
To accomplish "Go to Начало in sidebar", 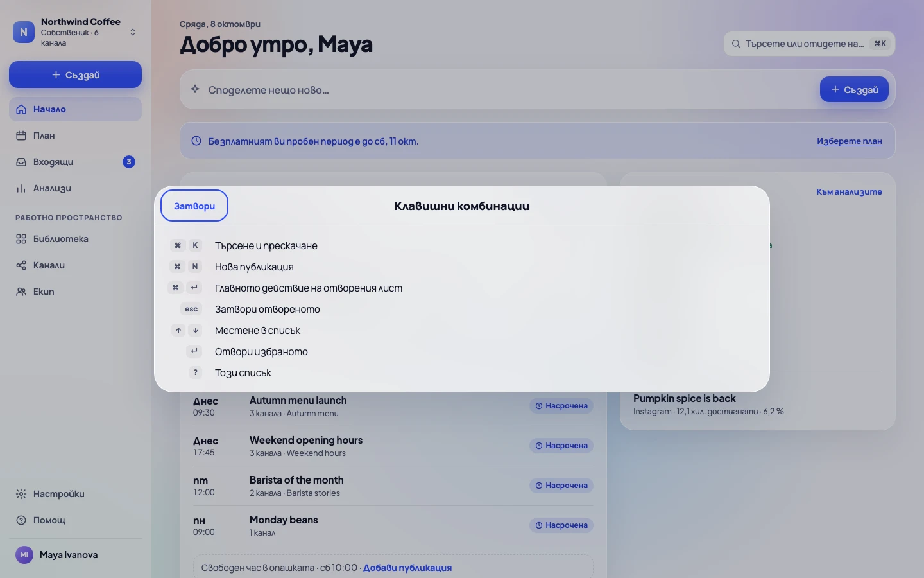I will [75, 109].
